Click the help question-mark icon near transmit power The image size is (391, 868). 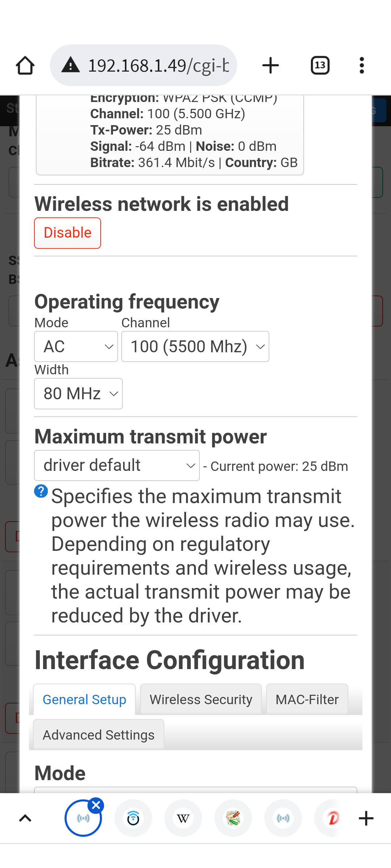tap(41, 491)
